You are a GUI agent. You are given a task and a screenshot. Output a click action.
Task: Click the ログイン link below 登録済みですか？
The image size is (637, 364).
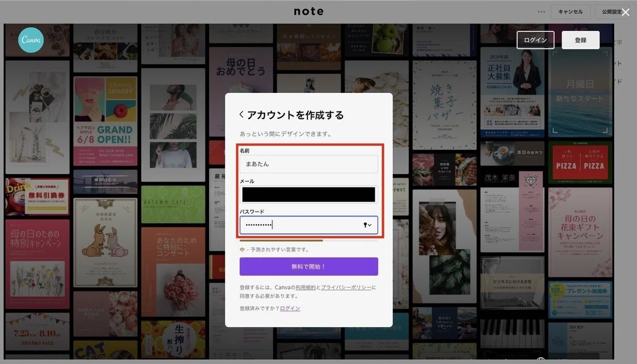point(290,308)
